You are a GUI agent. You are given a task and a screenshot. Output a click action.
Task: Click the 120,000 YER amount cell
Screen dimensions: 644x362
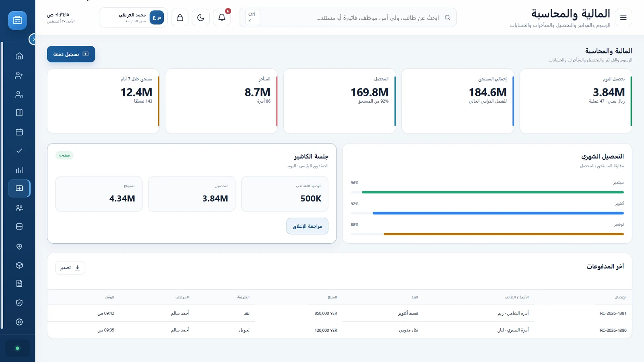[x=326, y=330]
